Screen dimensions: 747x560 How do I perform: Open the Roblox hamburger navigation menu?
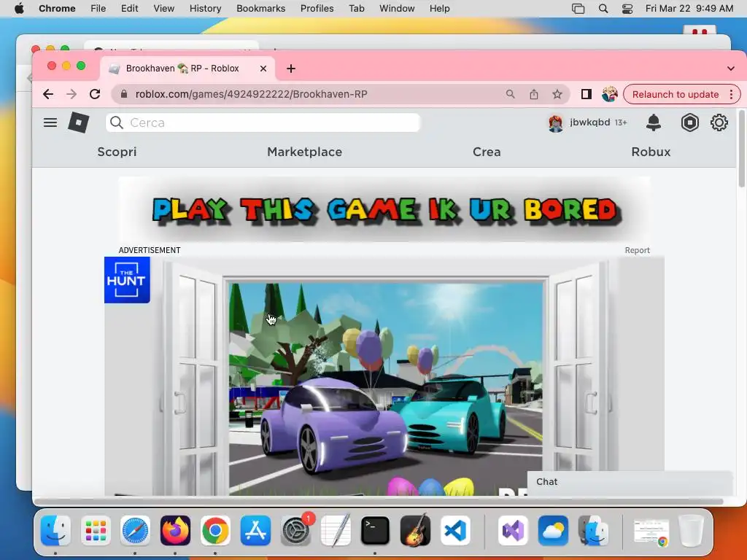point(50,122)
